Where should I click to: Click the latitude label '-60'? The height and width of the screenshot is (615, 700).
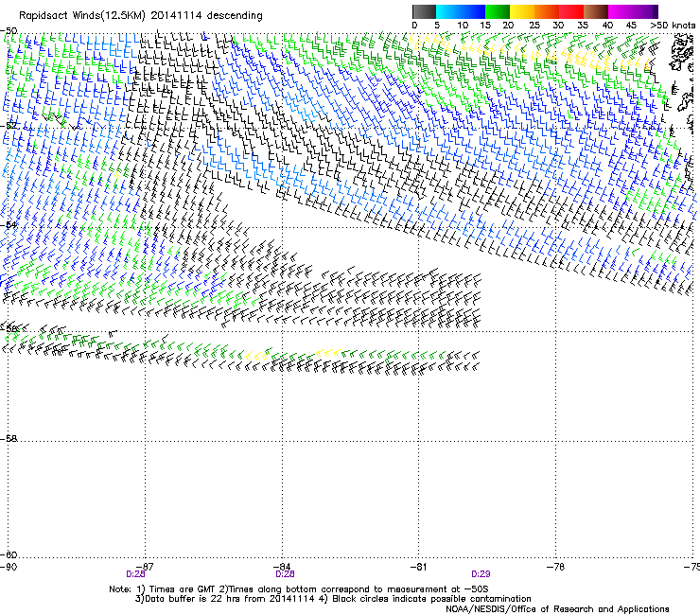[9, 554]
